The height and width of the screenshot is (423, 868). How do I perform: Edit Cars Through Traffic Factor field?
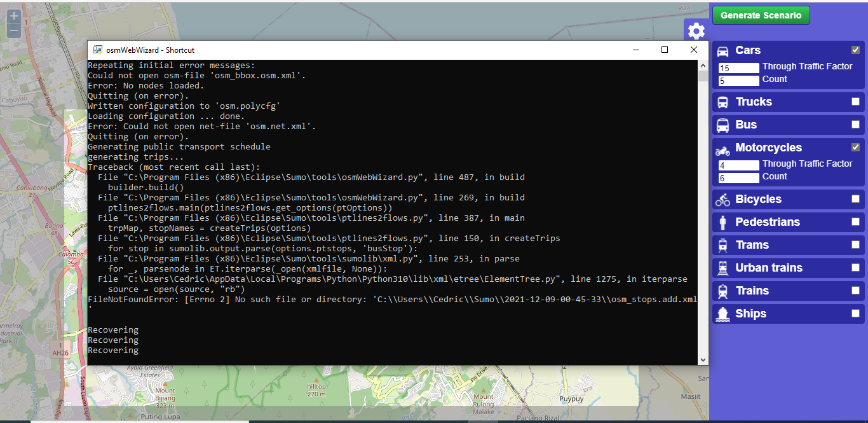tap(738, 68)
